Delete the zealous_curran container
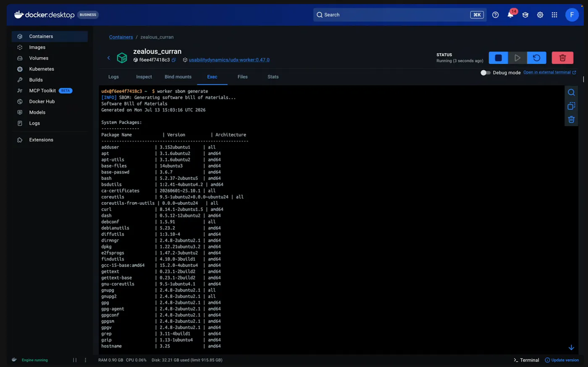Screen dimensions: 588x367 click(x=562, y=58)
